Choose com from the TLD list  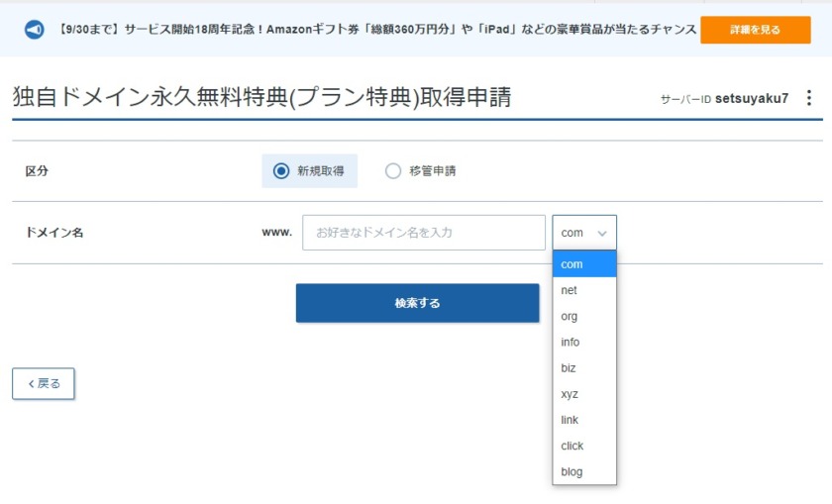(x=584, y=264)
